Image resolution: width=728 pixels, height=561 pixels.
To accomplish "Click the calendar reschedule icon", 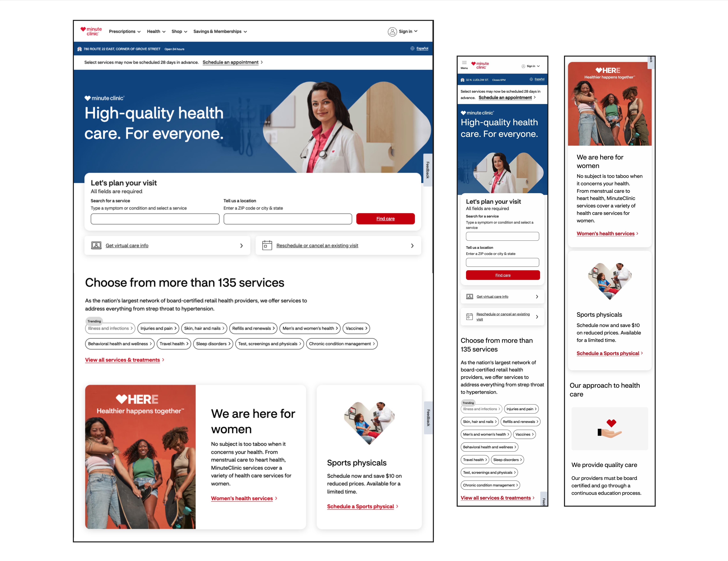I will [x=266, y=245].
